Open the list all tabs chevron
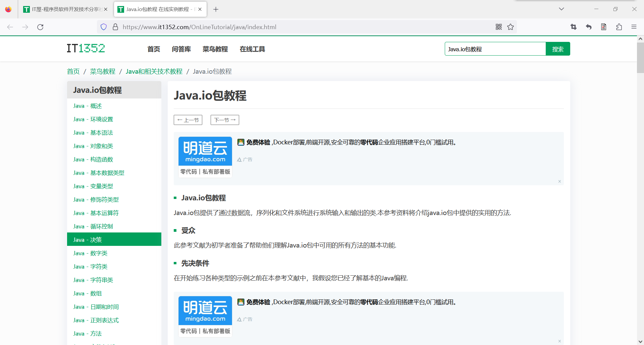Screen dimensions: 644x345 pyautogui.click(x=561, y=9)
